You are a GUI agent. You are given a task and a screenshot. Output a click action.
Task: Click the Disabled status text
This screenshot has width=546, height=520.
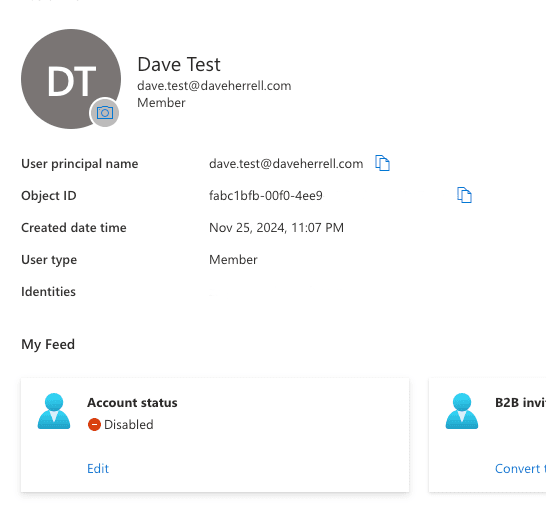coord(129,425)
